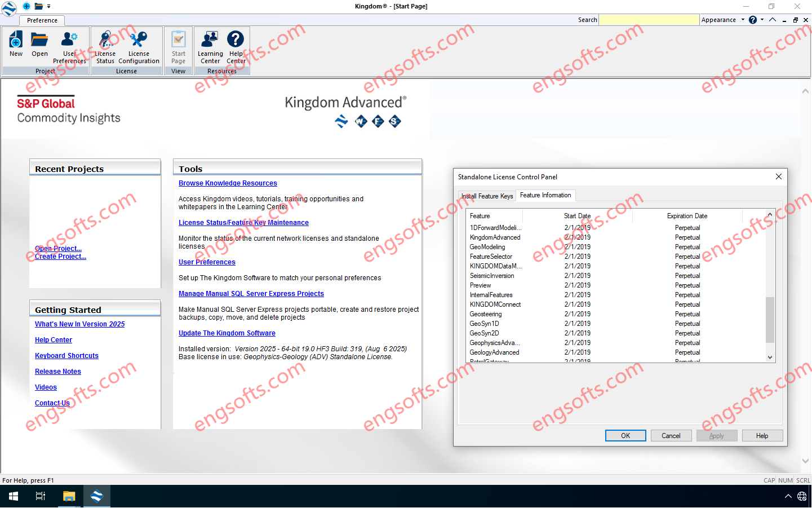Click the Cancel button in license panel
Screen dimensions: 812x508
(671, 436)
